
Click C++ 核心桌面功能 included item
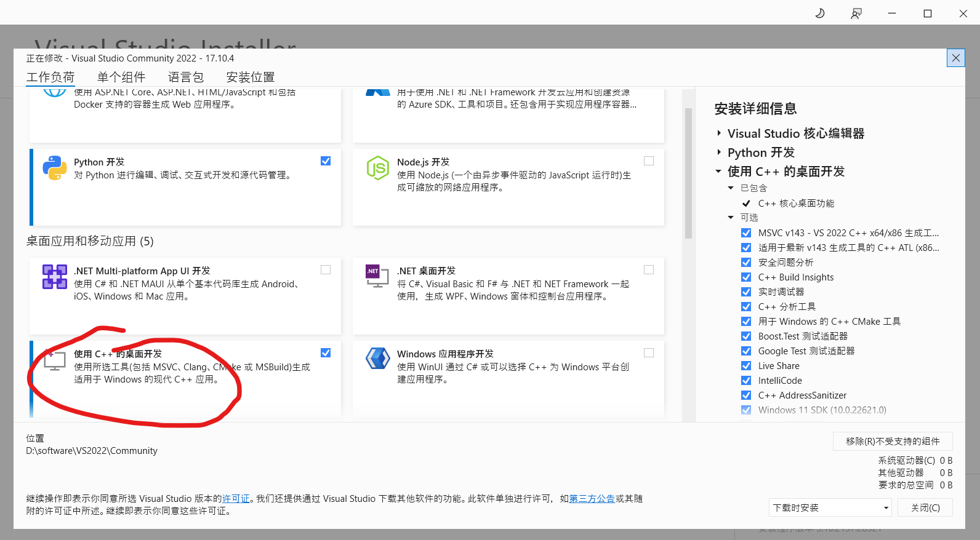pos(796,204)
